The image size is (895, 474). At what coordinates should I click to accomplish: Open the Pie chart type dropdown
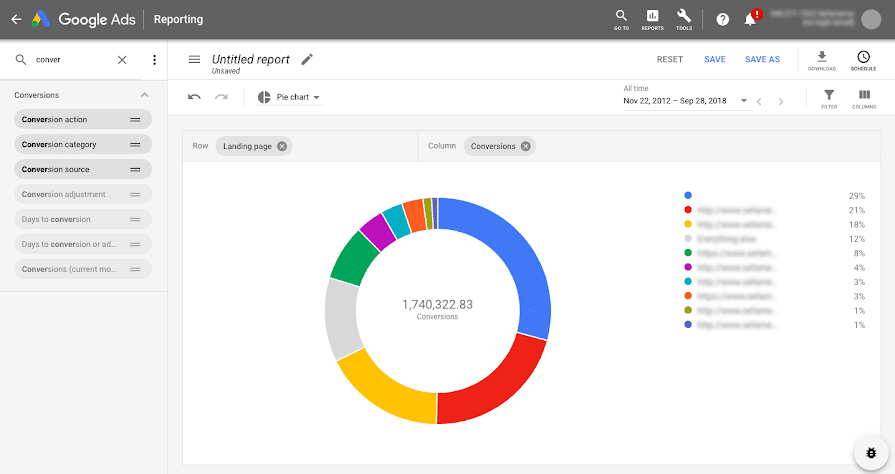pos(289,97)
